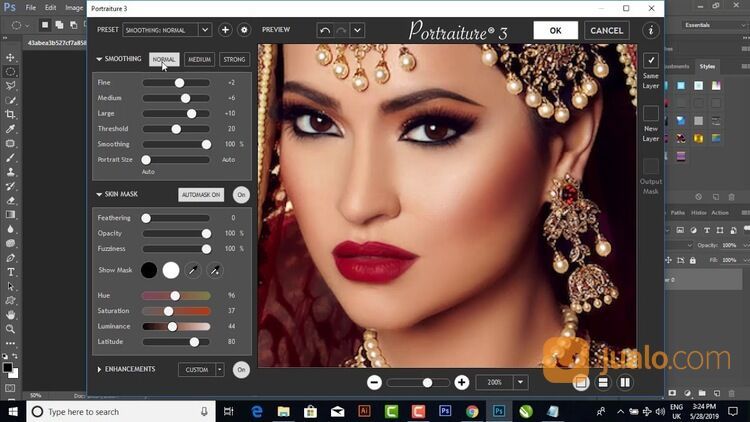Click the Cancel button

coord(606,30)
